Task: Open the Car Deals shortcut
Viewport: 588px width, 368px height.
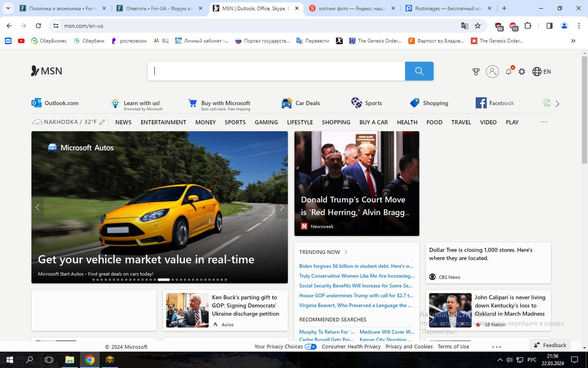Action: pyautogui.click(x=301, y=103)
